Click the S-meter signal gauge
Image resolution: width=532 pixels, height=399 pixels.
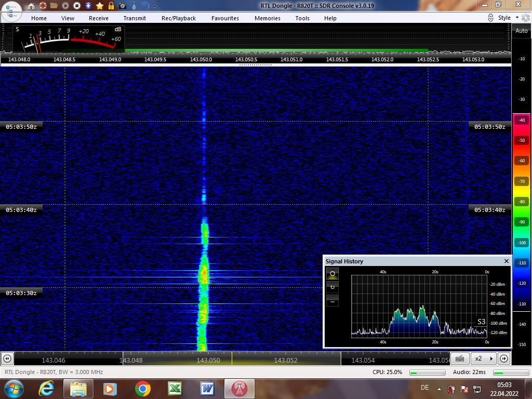click(69, 38)
